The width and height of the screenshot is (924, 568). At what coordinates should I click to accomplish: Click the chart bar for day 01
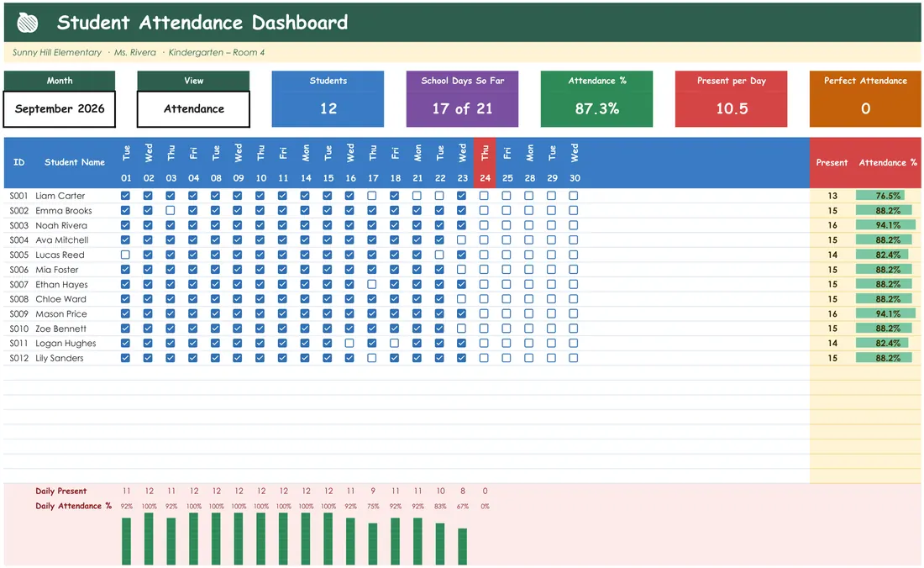tap(126, 541)
